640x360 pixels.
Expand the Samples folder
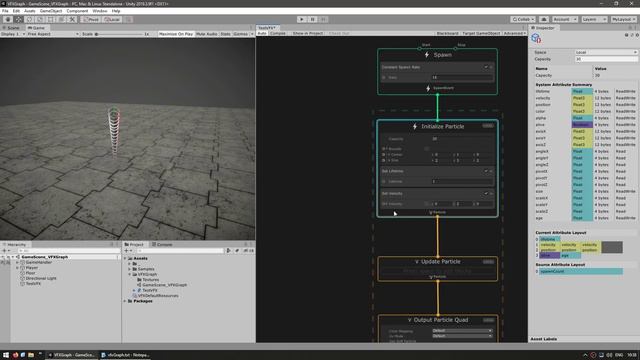[130, 269]
